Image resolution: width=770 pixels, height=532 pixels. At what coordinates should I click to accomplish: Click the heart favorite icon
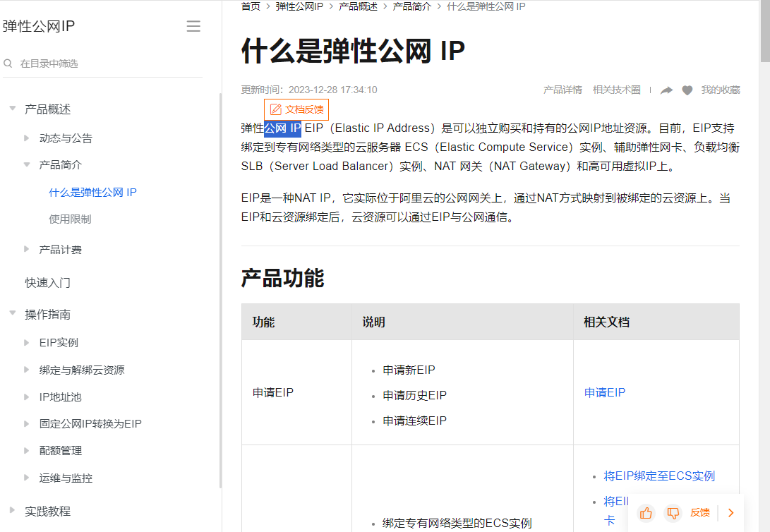coord(687,90)
